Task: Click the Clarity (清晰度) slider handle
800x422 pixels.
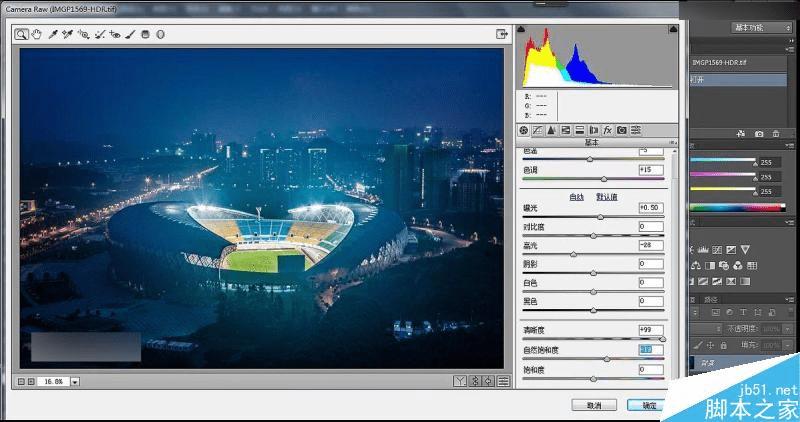Action: coord(662,339)
